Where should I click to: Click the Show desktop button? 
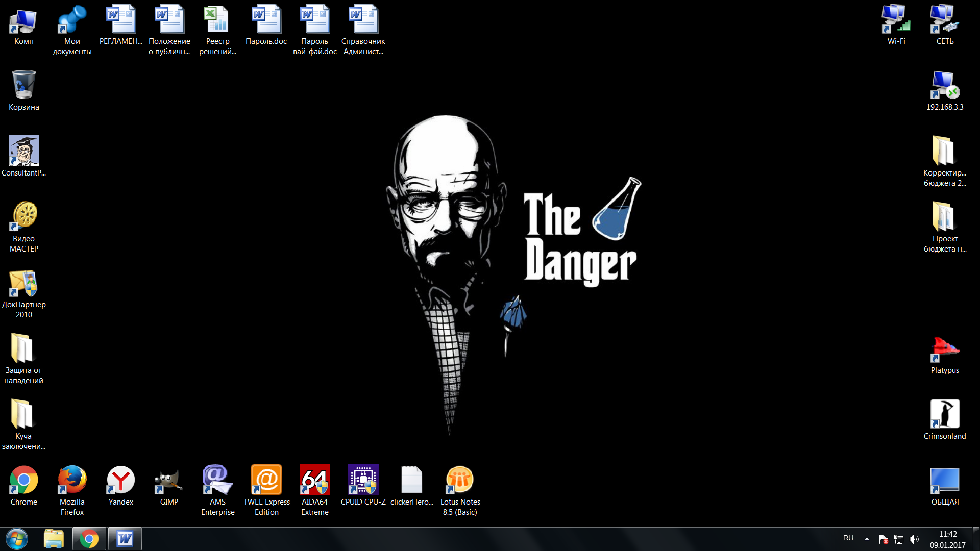coord(976,539)
